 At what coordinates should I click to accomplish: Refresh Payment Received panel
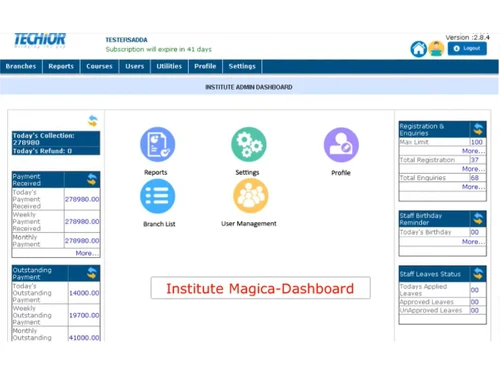[x=92, y=179]
